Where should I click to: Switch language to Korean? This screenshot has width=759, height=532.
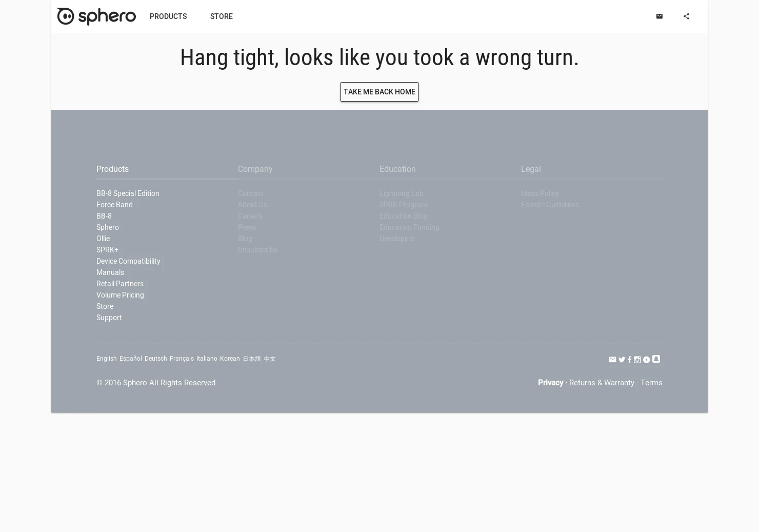(x=230, y=359)
